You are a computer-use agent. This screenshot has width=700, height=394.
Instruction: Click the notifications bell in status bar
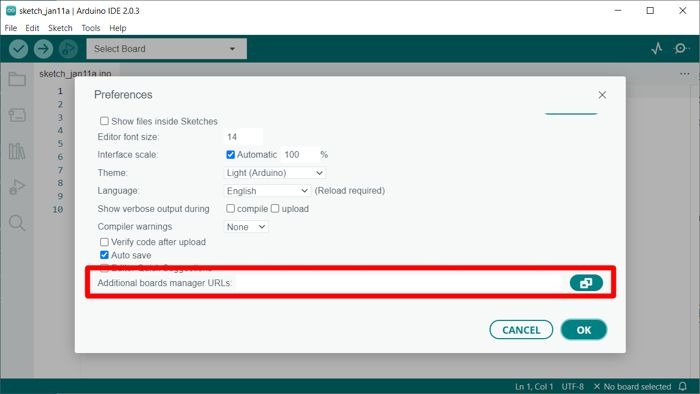click(683, 386)
